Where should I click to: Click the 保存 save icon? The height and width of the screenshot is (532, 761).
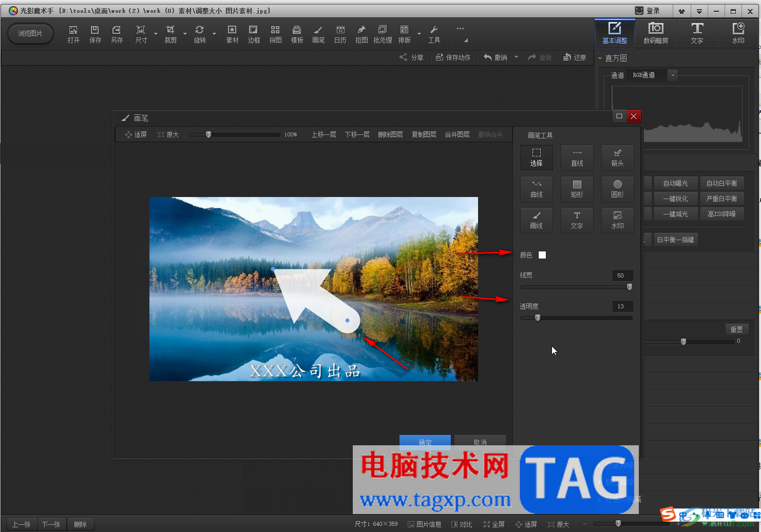[95, 34]
